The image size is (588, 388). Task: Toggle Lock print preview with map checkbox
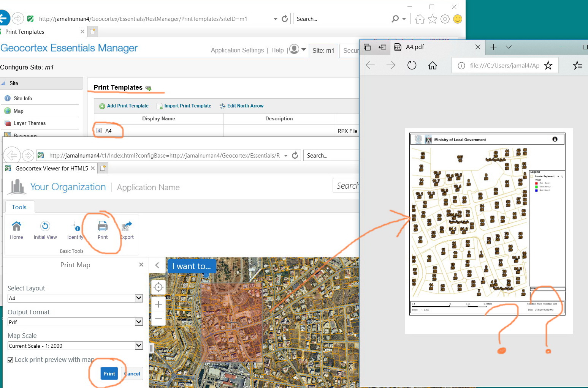coord(10,360)
